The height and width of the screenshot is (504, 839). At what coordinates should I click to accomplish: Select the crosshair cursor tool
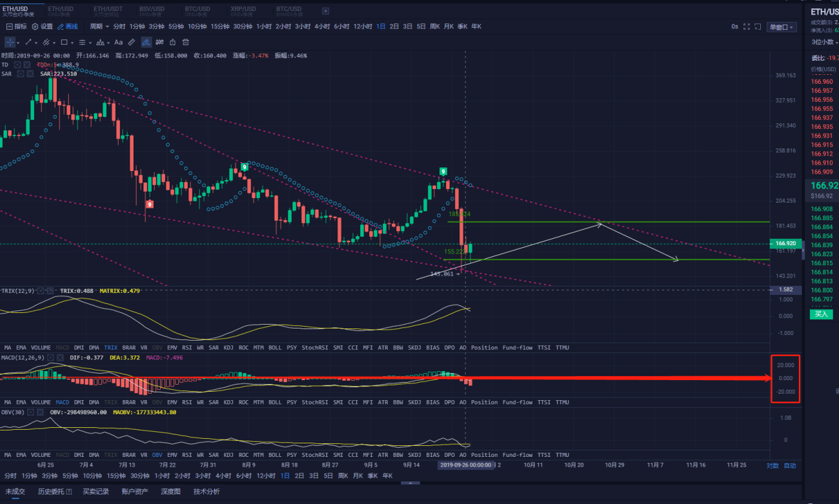pyautogui.click(x=10, y=43)
